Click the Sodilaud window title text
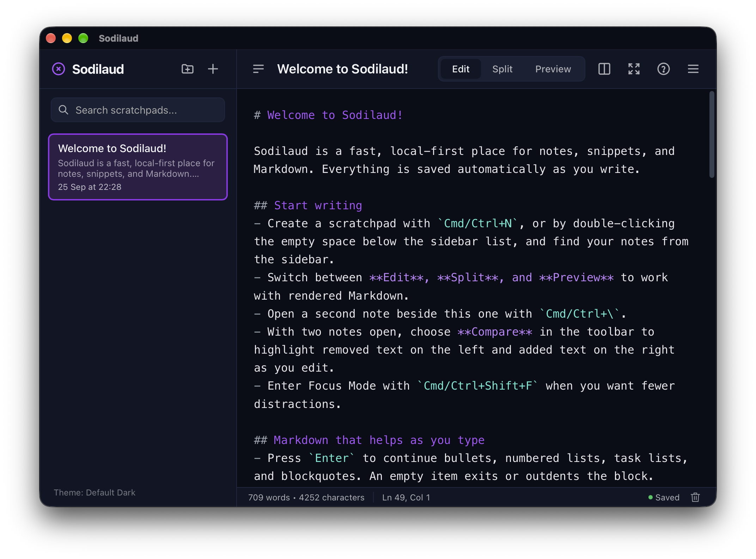Screen dimensions: 756x559 pos(118,38)
